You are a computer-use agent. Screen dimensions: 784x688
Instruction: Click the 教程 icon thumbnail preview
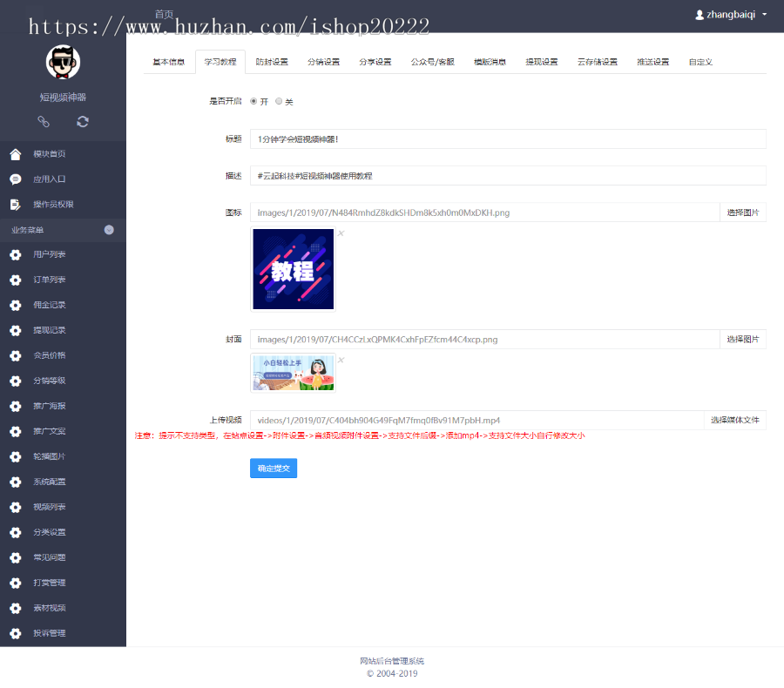pos(293,269)
